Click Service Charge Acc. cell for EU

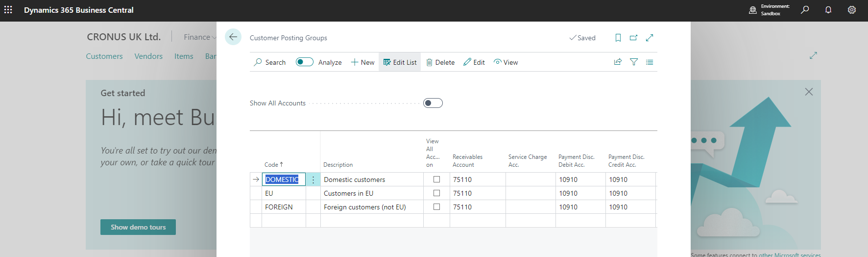(x=530, y=193)
